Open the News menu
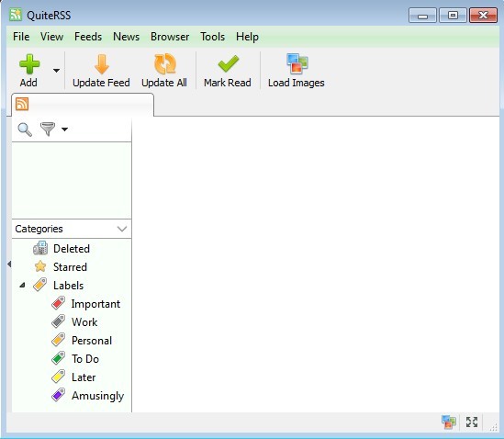Screen dimensions: 504x439 point(127,37)
